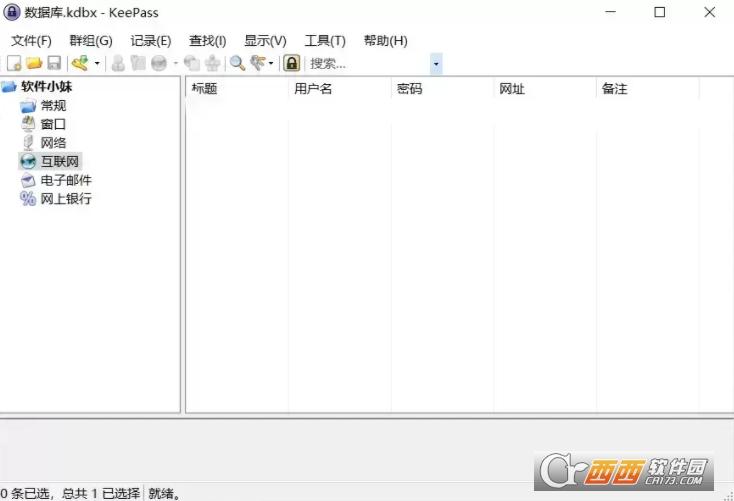734x501 pixels.
Task: Click the New database toolbar icon
Action: coord(14,63)
